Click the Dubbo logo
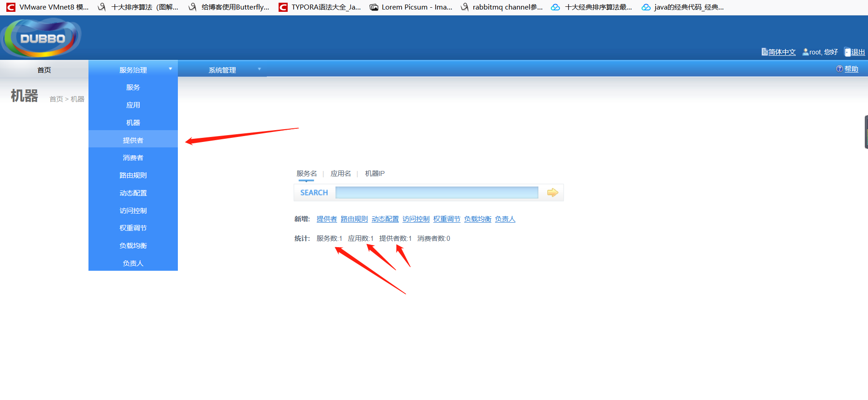Image resolution: width=868 pixels, height=400 pixels. (41, 38)
